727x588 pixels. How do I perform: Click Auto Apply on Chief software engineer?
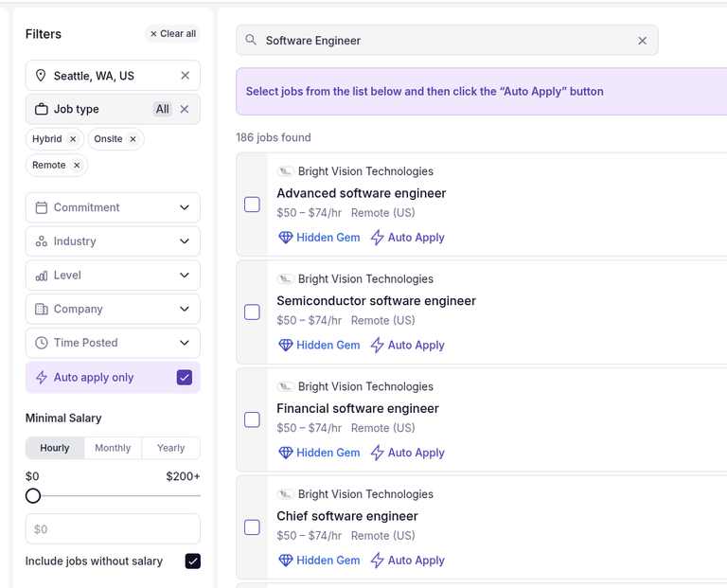(x=408, y=561)
